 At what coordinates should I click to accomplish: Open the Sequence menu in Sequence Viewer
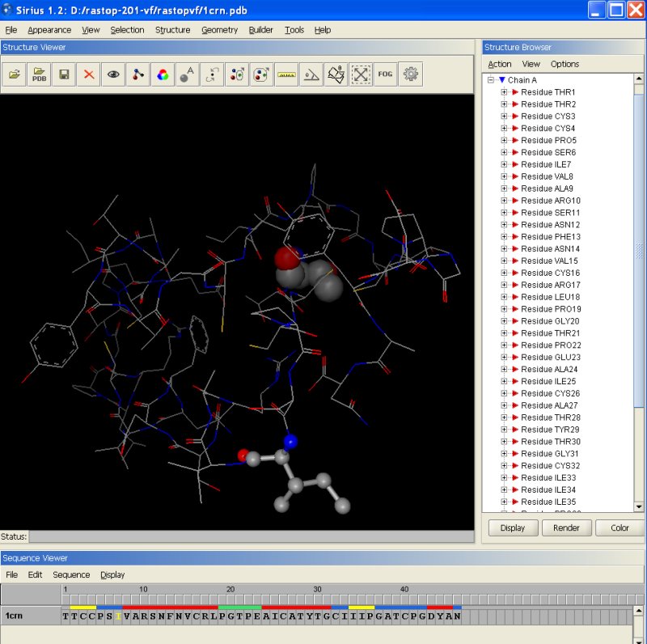tap(71, 574)
